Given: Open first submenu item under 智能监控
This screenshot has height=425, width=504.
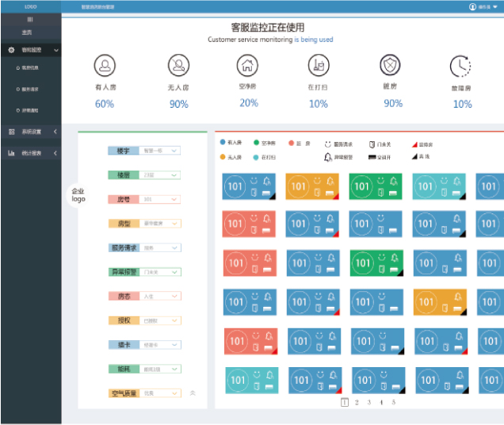Looking at the screenshot, I should [27, 68].
